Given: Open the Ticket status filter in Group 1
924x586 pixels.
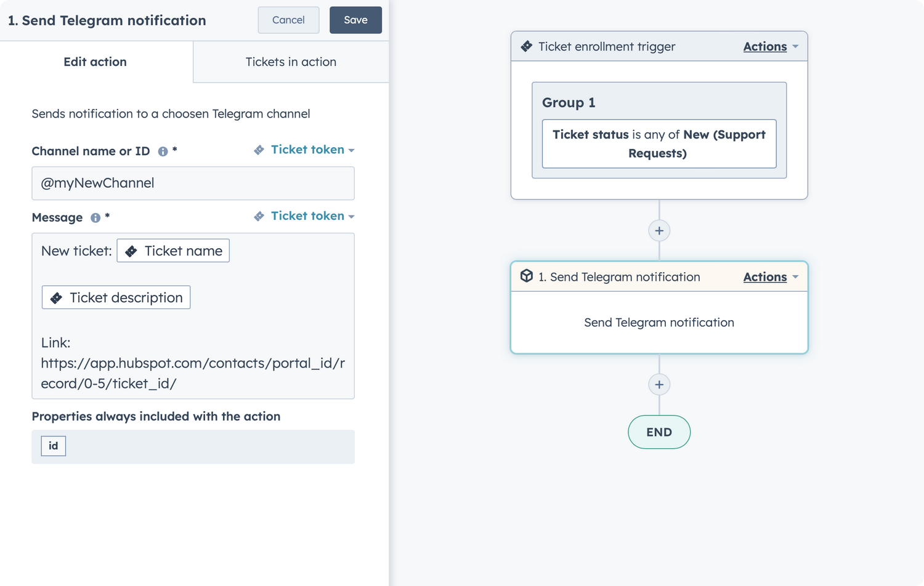Looking at the screenshot, I should [x=659, y=143].
